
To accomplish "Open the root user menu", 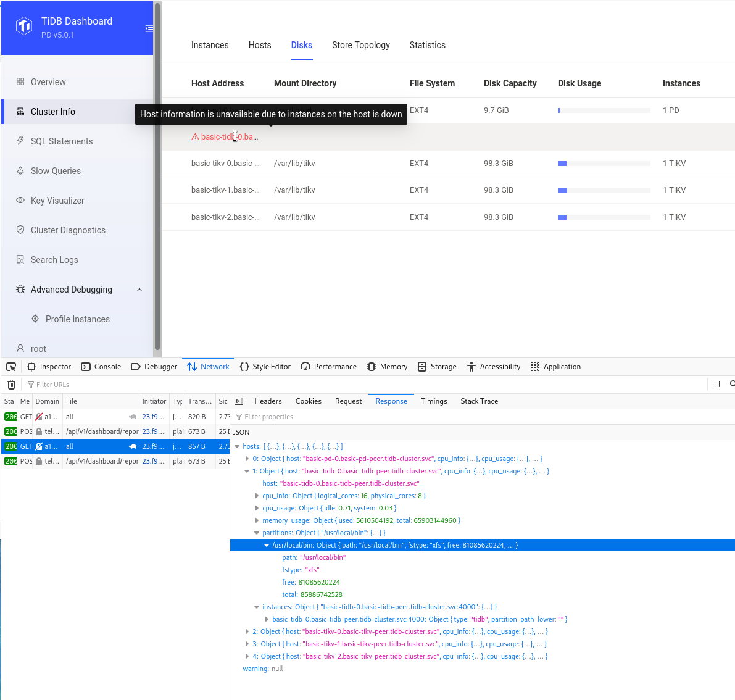I will 38,349.
